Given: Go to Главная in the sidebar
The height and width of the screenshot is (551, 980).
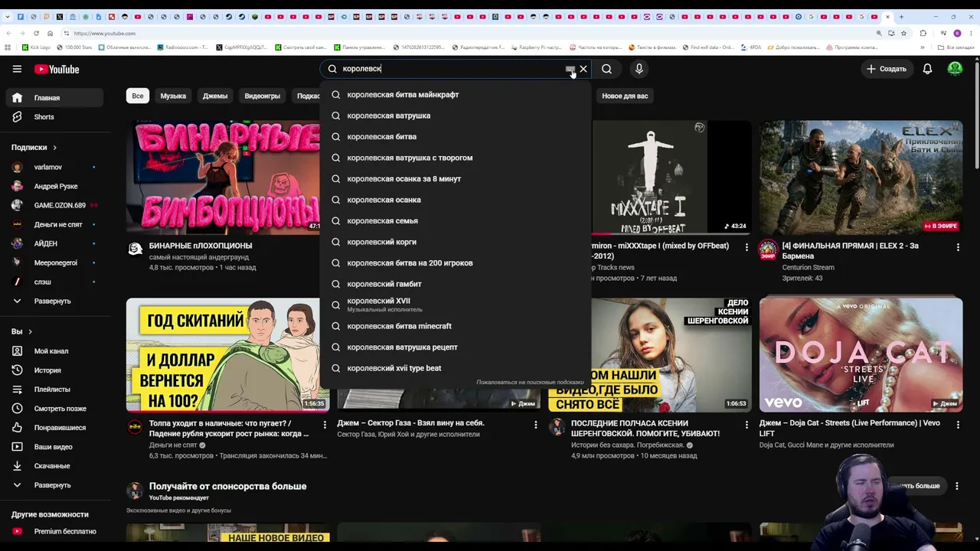Looking at the screenshot, I should tap(55, 98).
